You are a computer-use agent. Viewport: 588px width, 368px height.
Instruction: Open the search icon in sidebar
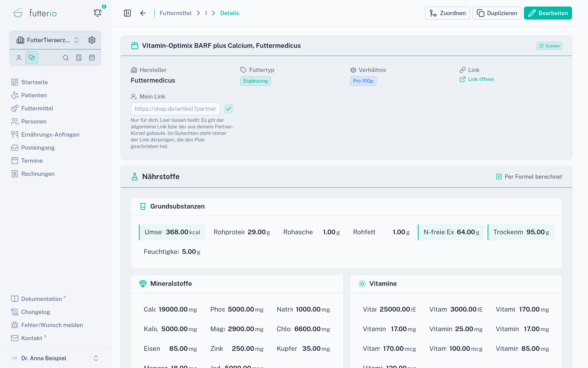point(66,58)
